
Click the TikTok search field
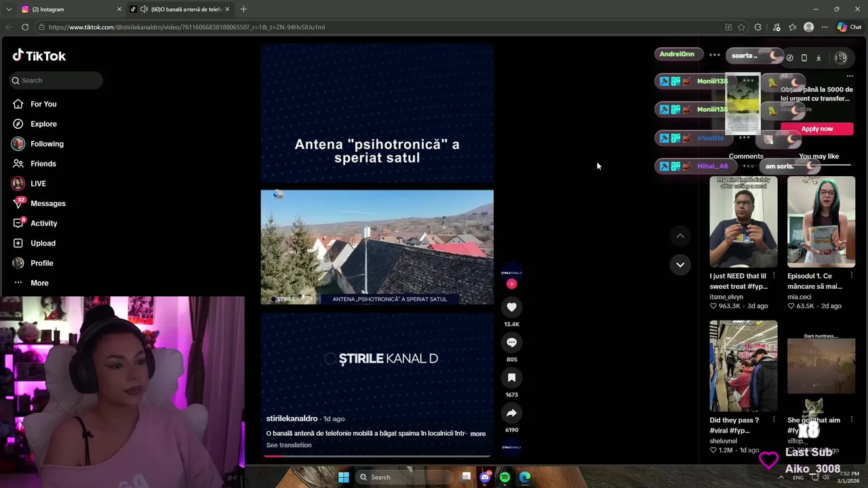point(56,80)
